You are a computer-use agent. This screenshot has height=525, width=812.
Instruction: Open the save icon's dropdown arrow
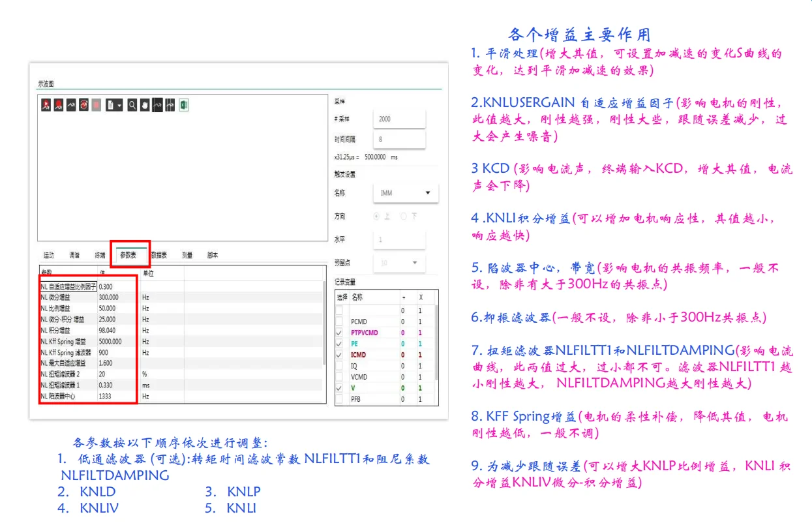pyautogui.click(x=119, y=104)
